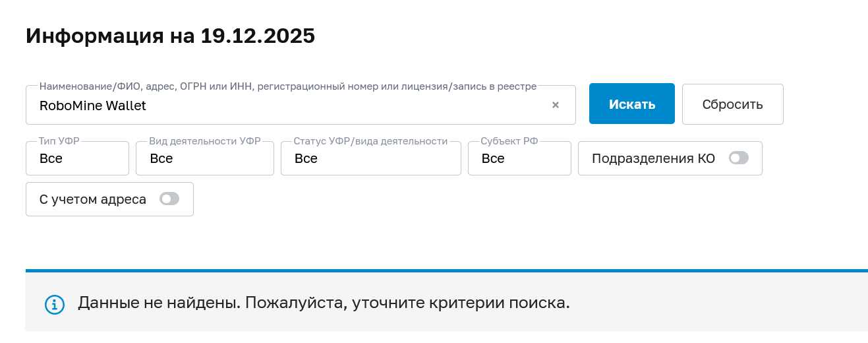Open the Статус УФР/вида деятельности dropdown
The height and width of the screenshot is (343, 868).
370,159
